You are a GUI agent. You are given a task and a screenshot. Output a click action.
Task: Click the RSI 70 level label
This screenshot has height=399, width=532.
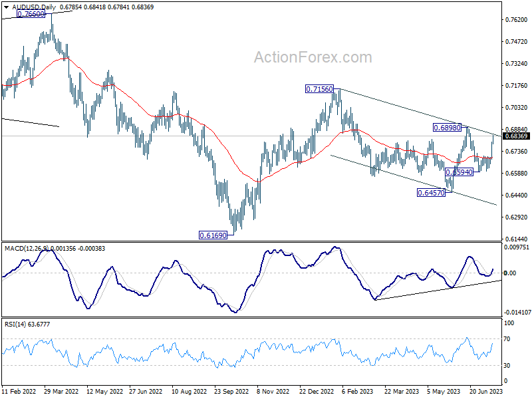coord(507,339)
